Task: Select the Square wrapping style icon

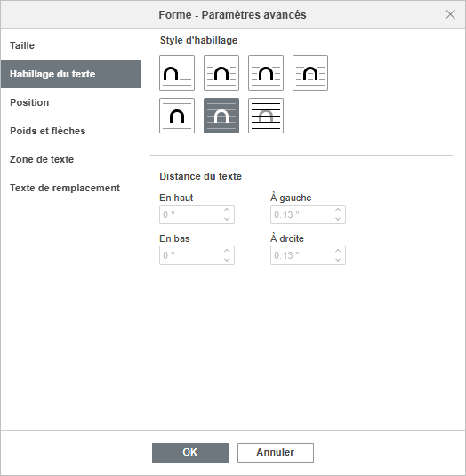Action: [221, 73]
